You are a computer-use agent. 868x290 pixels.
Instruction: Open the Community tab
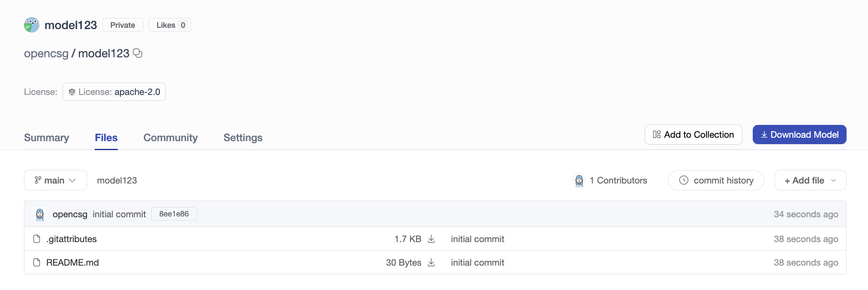(171, 138)
